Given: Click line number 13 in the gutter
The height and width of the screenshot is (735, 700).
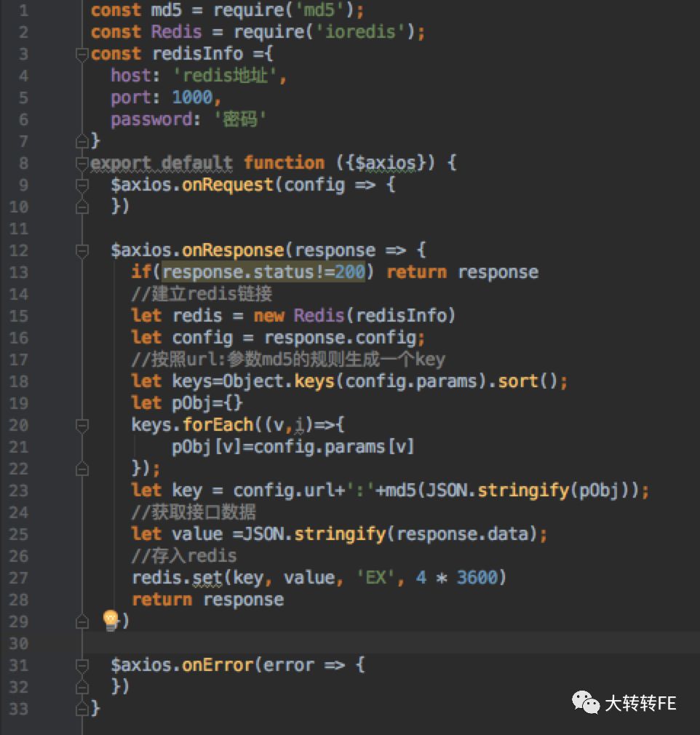Looking at the screenshot, I should click(x=19, y=272).
